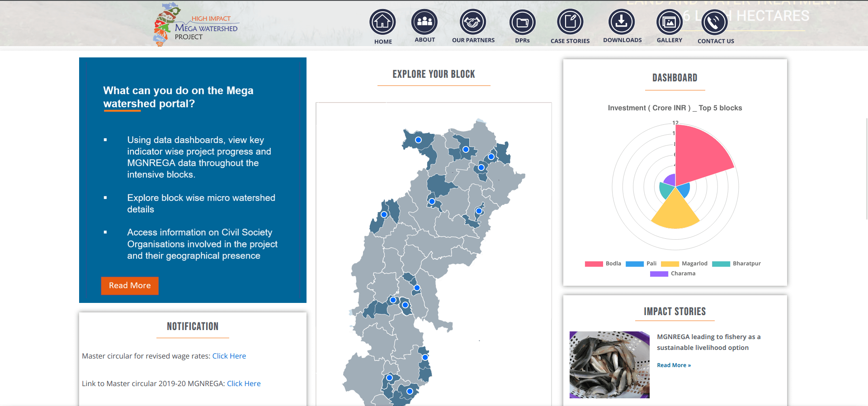
Task: Click the Home house icon
Action: click(382, 22)
